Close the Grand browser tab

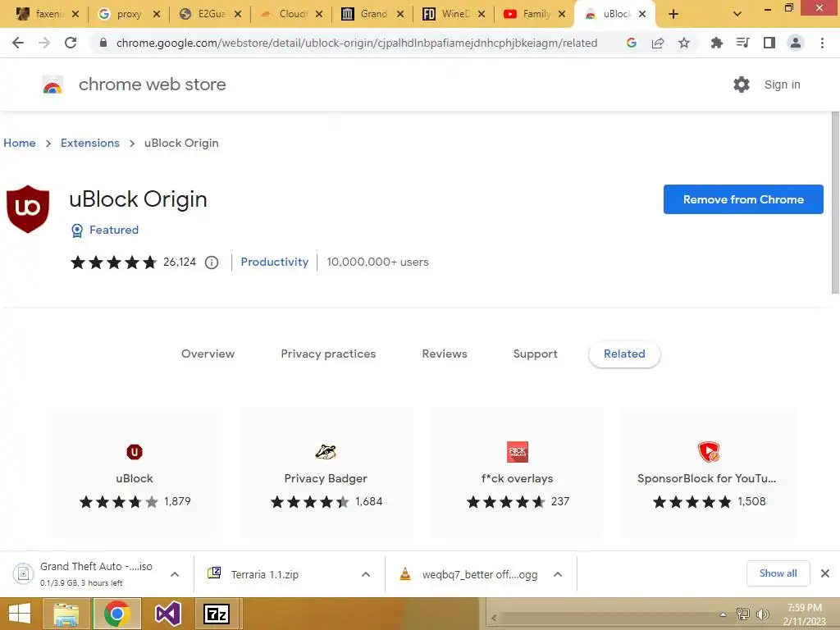point(400,15)
